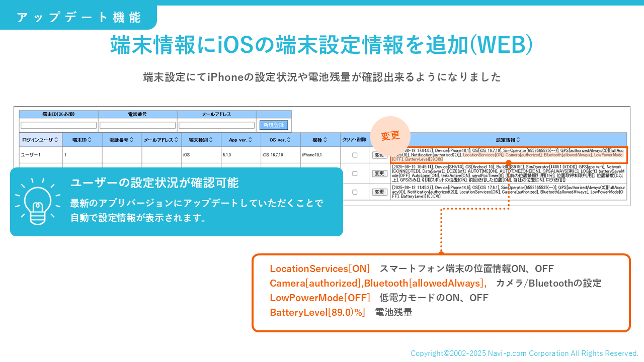Click the orange 変更 callout circle
The height and width of the screenshot is (362, 644).
tap(390, 136)
